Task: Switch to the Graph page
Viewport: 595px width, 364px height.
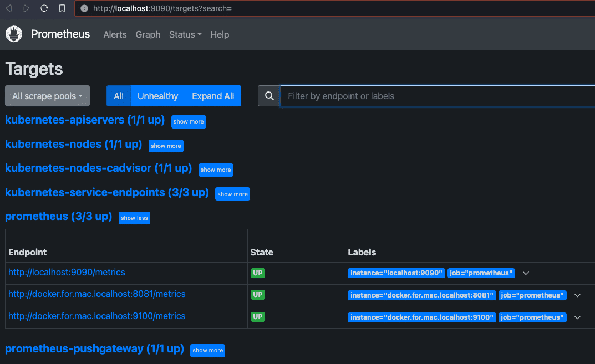Action: pos(148,34)
